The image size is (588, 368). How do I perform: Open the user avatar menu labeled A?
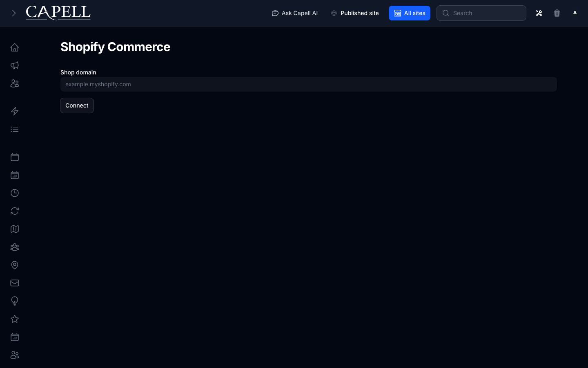(575, 13)
